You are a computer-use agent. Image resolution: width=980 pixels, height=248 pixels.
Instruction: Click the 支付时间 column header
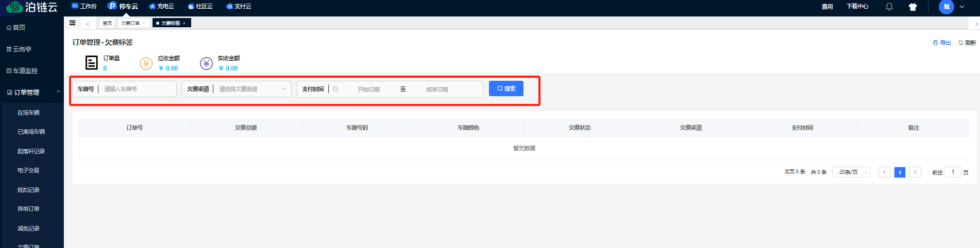[802, 128]
